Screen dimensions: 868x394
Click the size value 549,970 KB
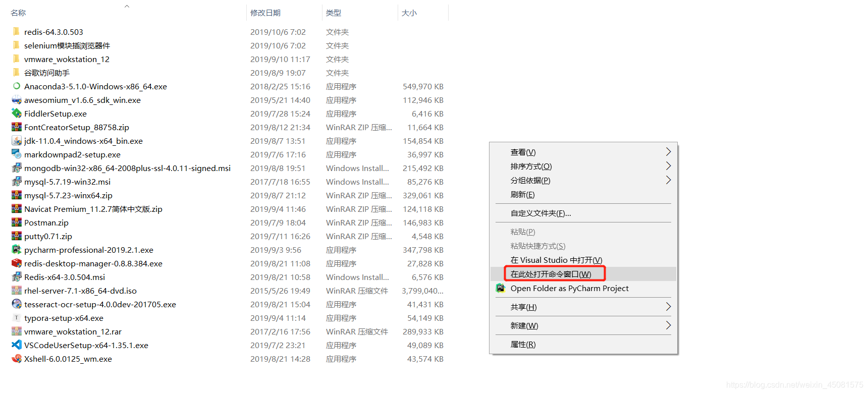(423, 86)
